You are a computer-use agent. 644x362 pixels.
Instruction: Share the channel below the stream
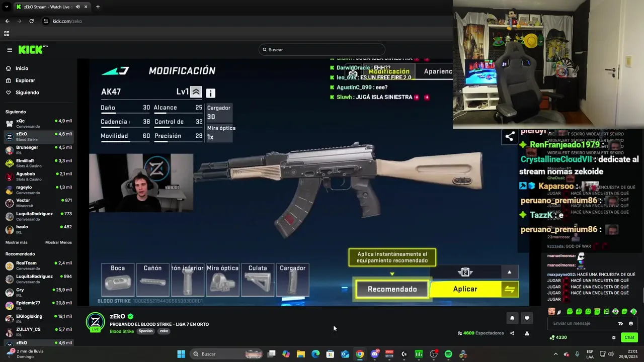512,333
